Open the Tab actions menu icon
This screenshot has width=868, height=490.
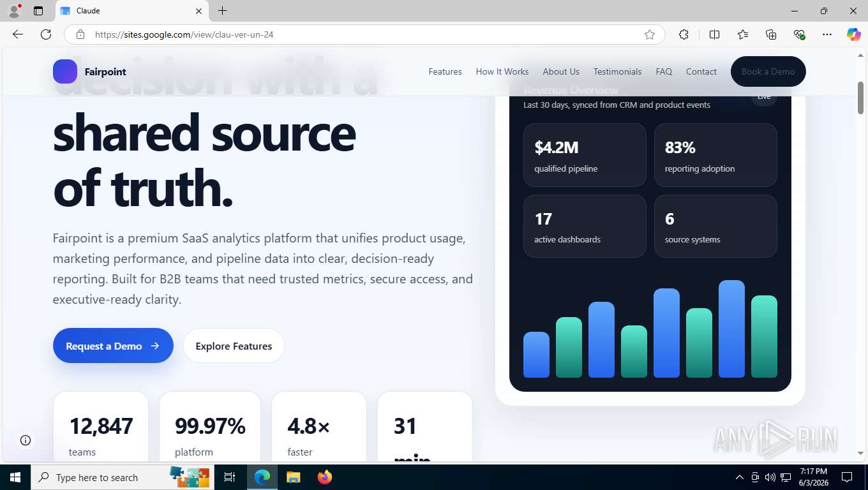(x=38, y=11)
